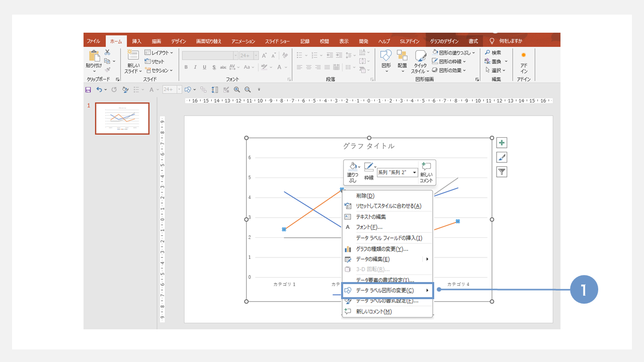Click 図形の塗りつぶし shape fill color button
This screenshot has width=644, height=362.
tap(453, 52)
